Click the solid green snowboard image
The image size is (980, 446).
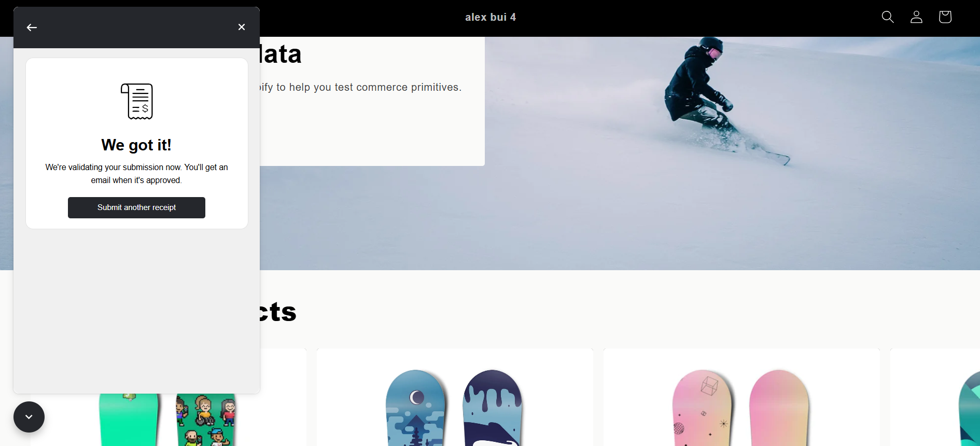click(129, 419)
